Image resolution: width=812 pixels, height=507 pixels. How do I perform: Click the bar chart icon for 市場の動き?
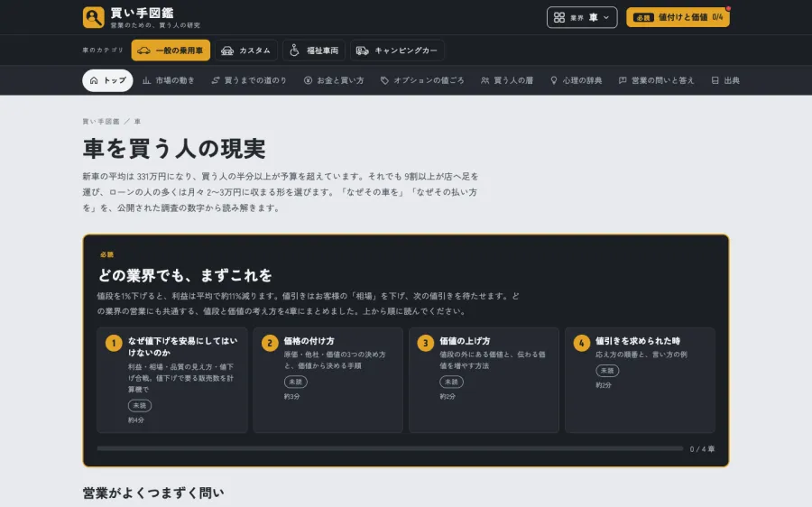146,80
